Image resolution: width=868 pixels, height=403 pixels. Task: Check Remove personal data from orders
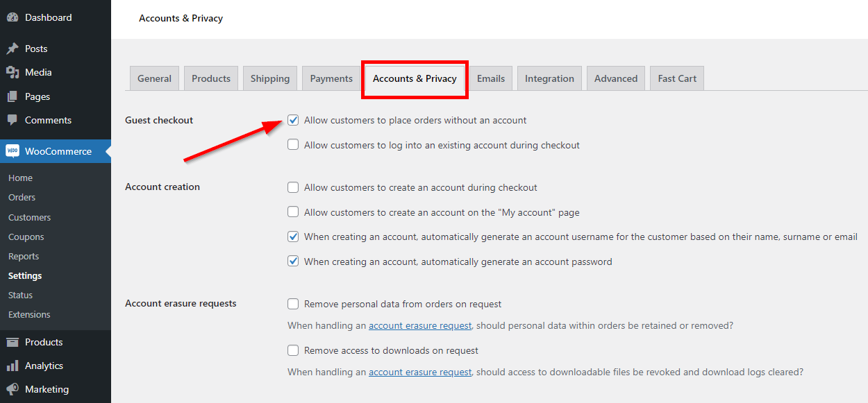click(x=293, y=304)
